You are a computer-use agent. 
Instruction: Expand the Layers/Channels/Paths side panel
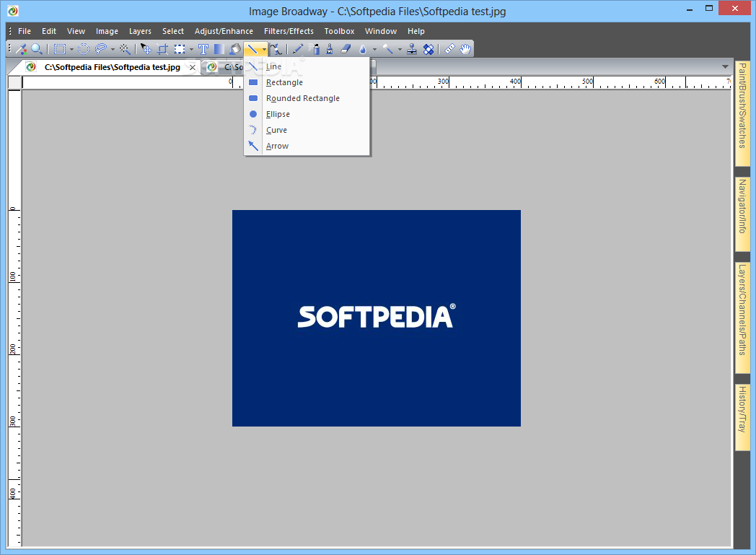(x=742, y=318)
